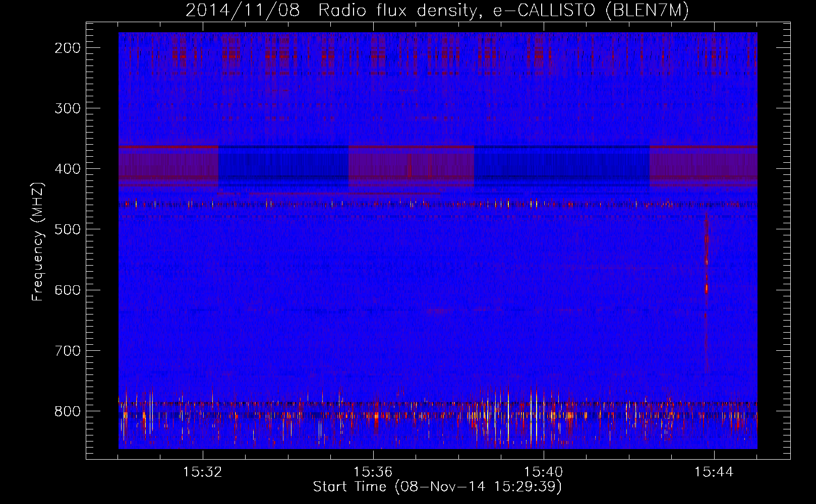
Task: Click the 15:36 time tick label
Action: [x=373, y=472]
